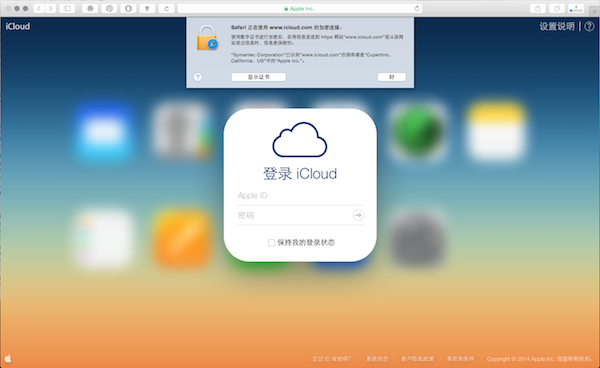
Task: Click the key-shaped password extension icon
Action: (147, 8)
